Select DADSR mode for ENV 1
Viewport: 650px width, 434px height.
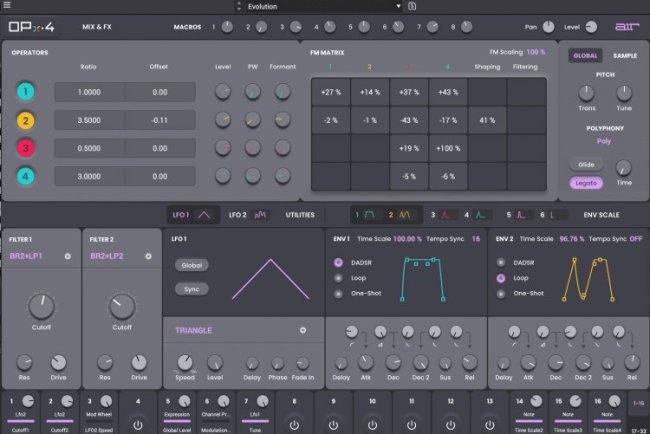[x=338, y=262]
